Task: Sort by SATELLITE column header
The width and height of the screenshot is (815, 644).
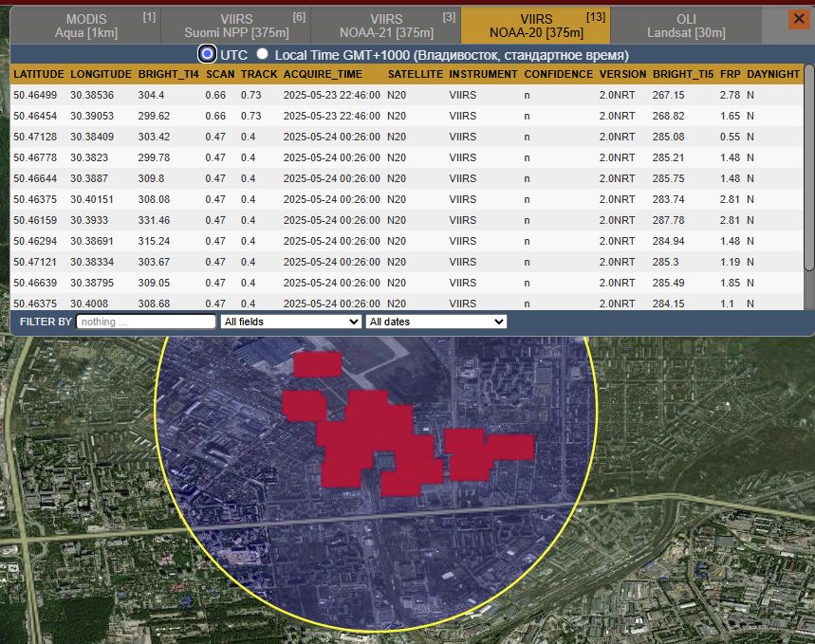Action: click(x=416, y=74)
